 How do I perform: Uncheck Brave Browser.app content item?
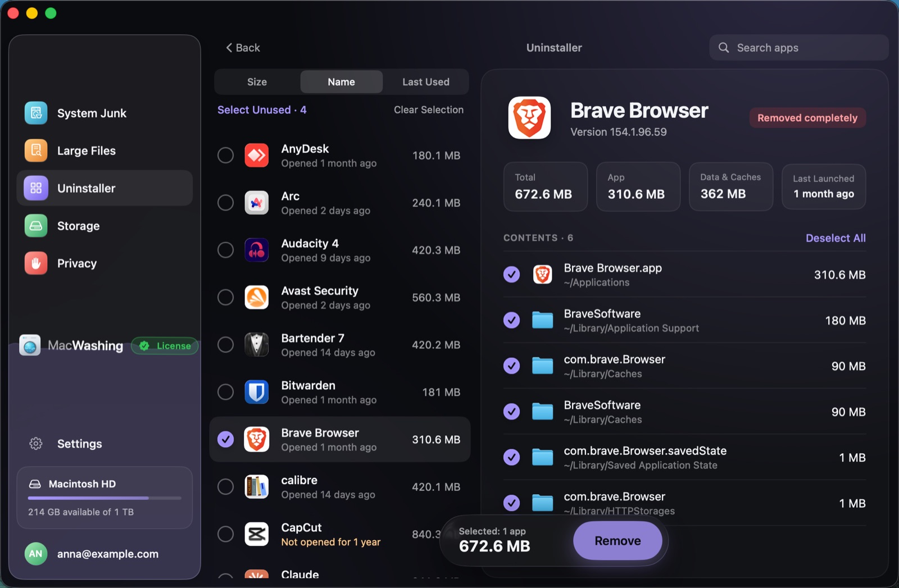[511, 275]
